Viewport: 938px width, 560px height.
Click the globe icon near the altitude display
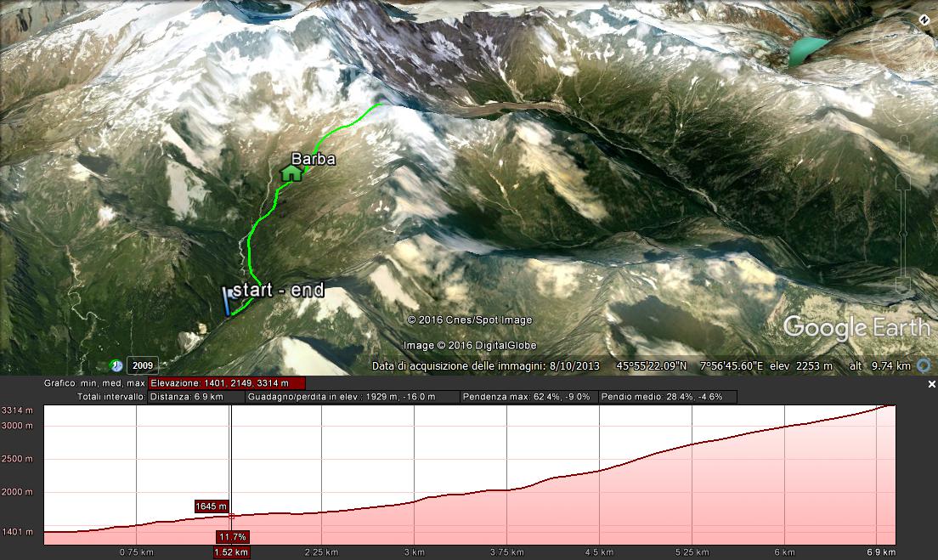(922, 365)
